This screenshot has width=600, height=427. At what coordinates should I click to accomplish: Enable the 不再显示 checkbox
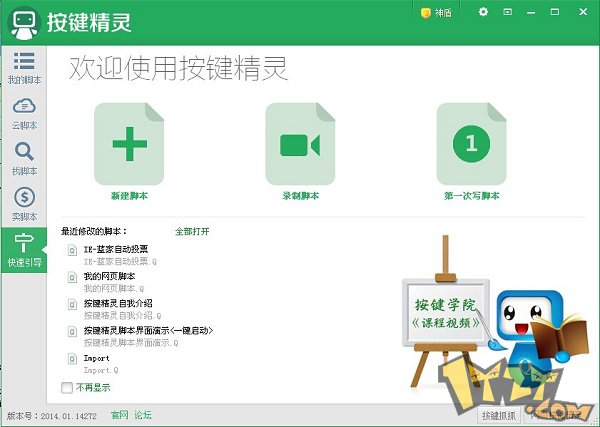[x=67, y=388]
